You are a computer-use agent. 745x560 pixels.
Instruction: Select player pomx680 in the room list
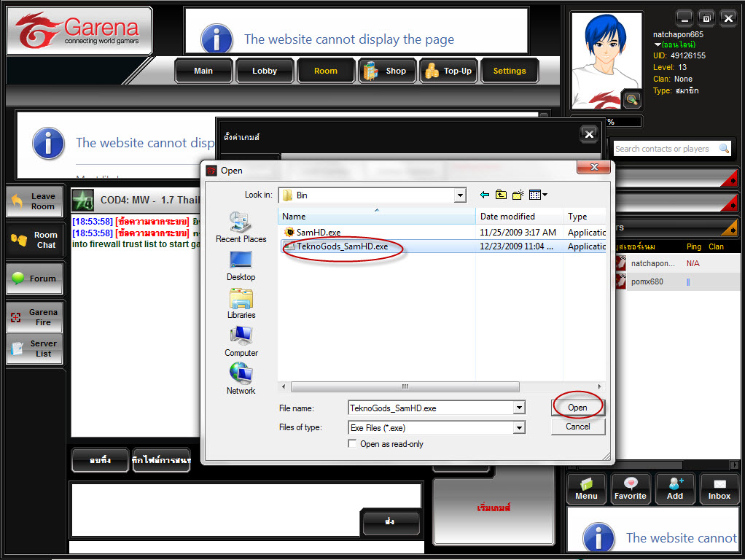677,281
